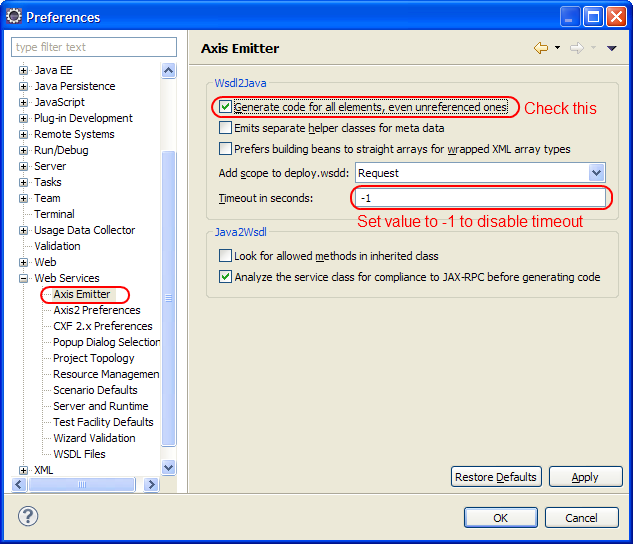Image resolution: width=633 pixels, height=544 pixels.
Task: Click Restore Defaults button
Action: pyautogui.click(x=496, y=477)
